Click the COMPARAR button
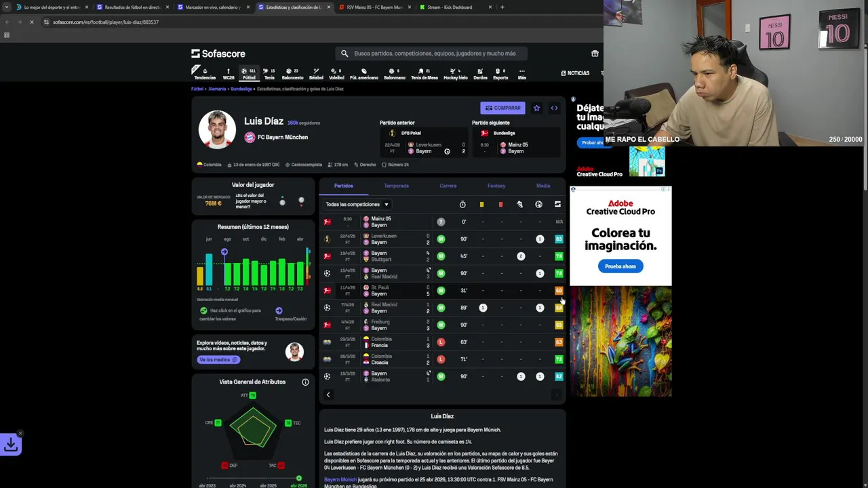The width and height of the screenshot is (868, 488). [x=502, y=108]
